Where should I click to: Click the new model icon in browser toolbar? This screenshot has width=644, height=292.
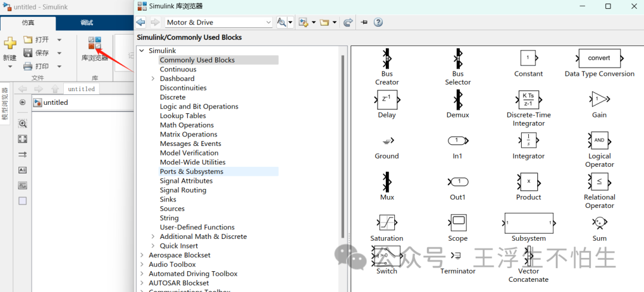tap(304, 22)
